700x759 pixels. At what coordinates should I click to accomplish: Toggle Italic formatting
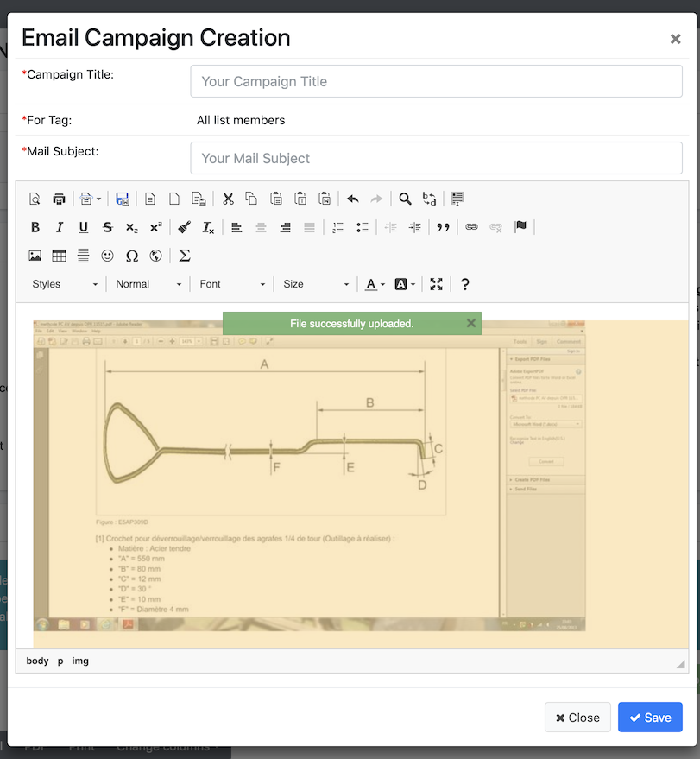click(59, 227)
